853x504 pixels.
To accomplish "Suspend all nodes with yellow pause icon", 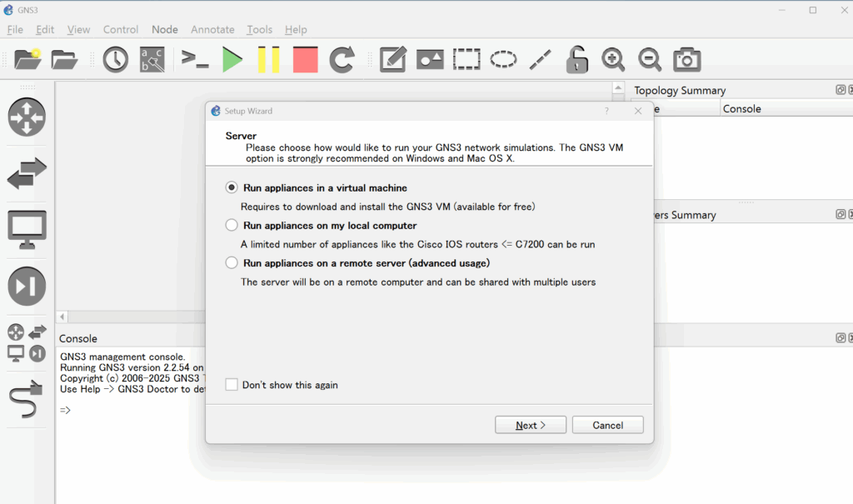I will click(269, 59).
